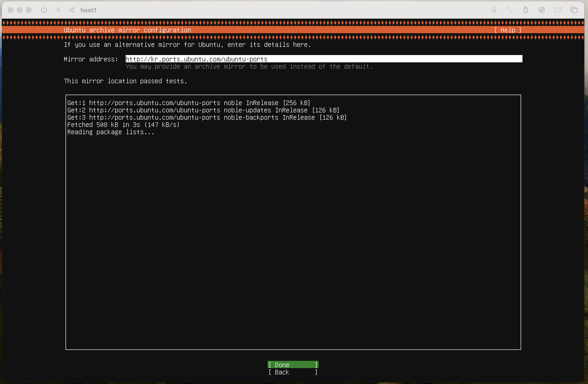The height and width of the screenshot is (384, 588).
Task: Click the Mirror address input field
Action: click(x=324, y=59)
